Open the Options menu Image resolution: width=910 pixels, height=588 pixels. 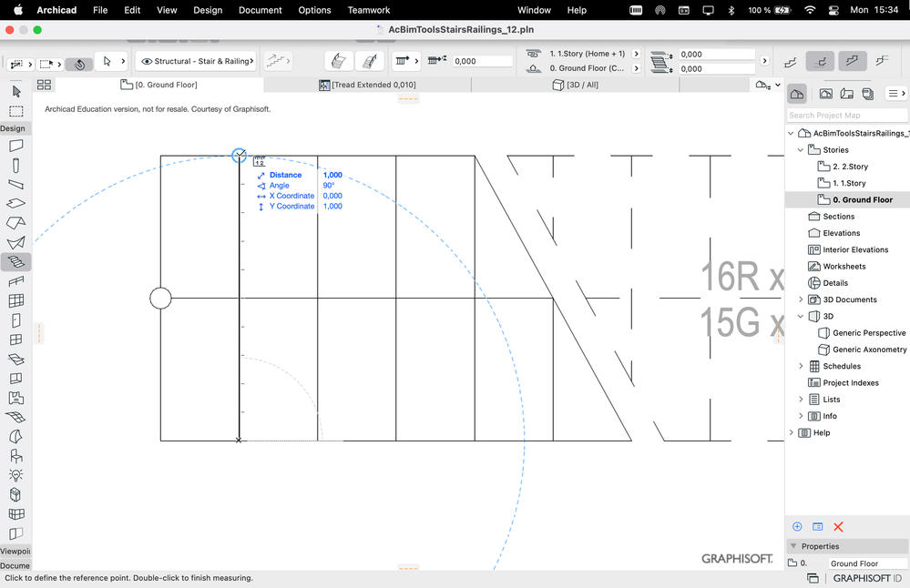(314, 10)
